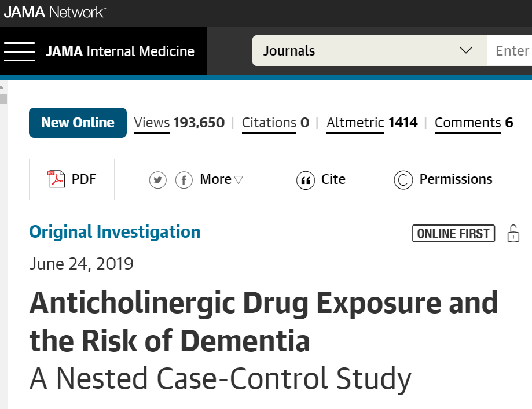Click the Online First badge
The height and width of the screenshot is (409, 532).
coord(453,233)
